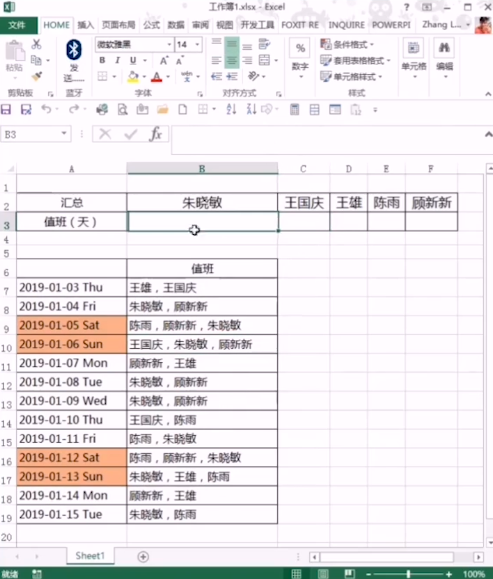Click the Copy icon in the clipboard group
Screen dimensions: 493x579
(36, 60)
